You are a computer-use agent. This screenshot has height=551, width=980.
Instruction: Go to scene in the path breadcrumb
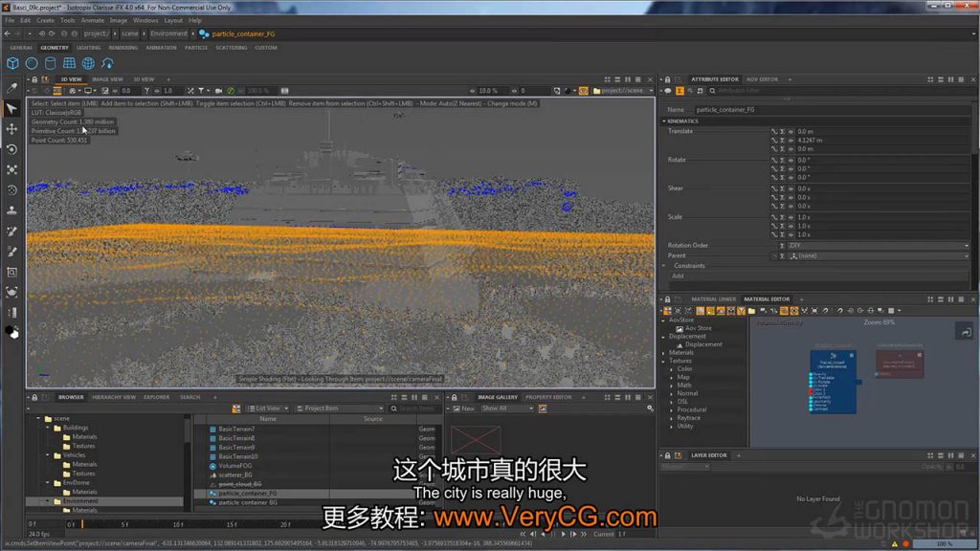tap(130, 33)
